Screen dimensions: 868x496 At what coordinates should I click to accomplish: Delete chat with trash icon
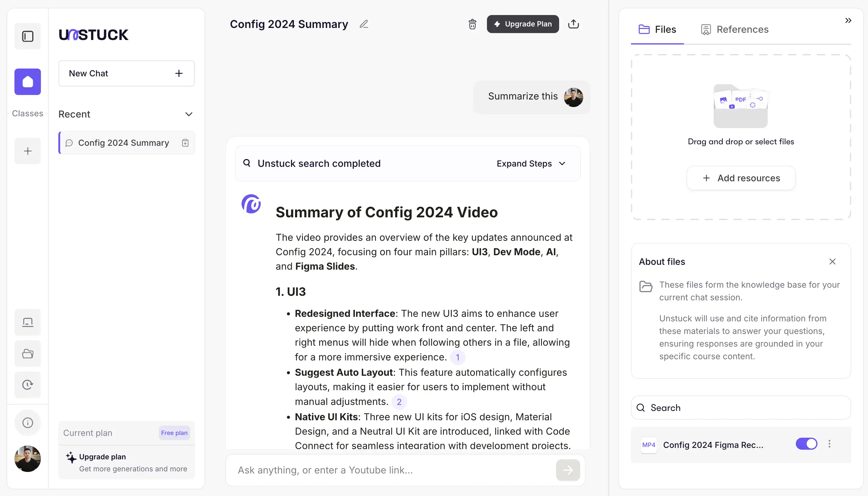point(472,24)
